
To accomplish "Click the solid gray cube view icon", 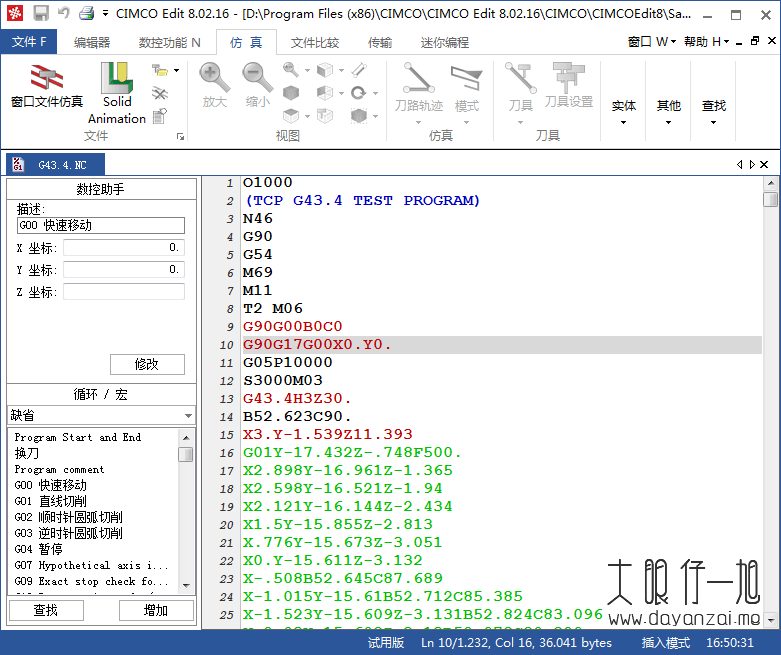I will point(291,93).
